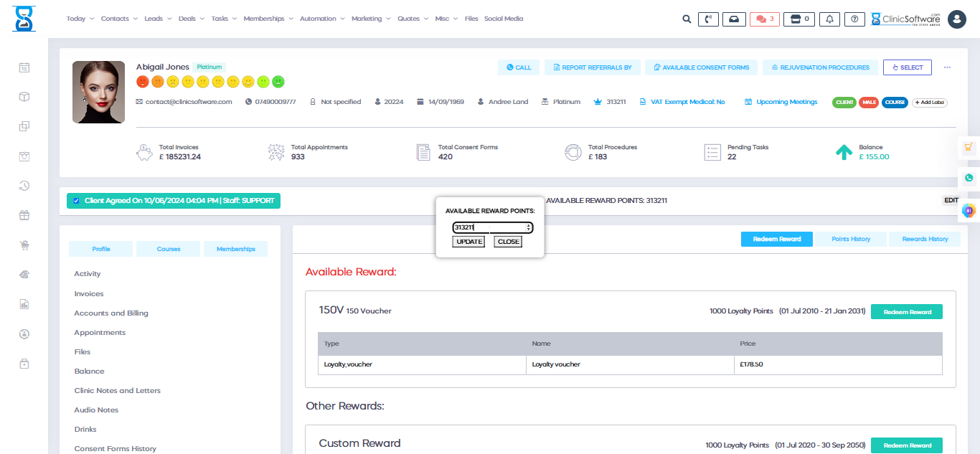Open notifications bell icon
Screen dimensions: 980x454
click(x=830, y=19)
